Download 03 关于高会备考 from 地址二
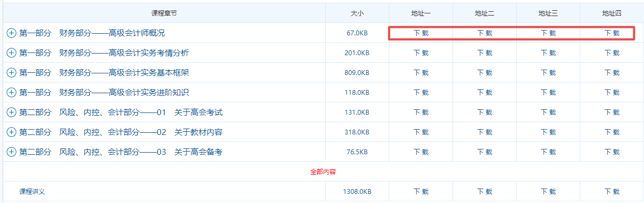The height and width of the screenshot is (203, 644). [485, 152]
